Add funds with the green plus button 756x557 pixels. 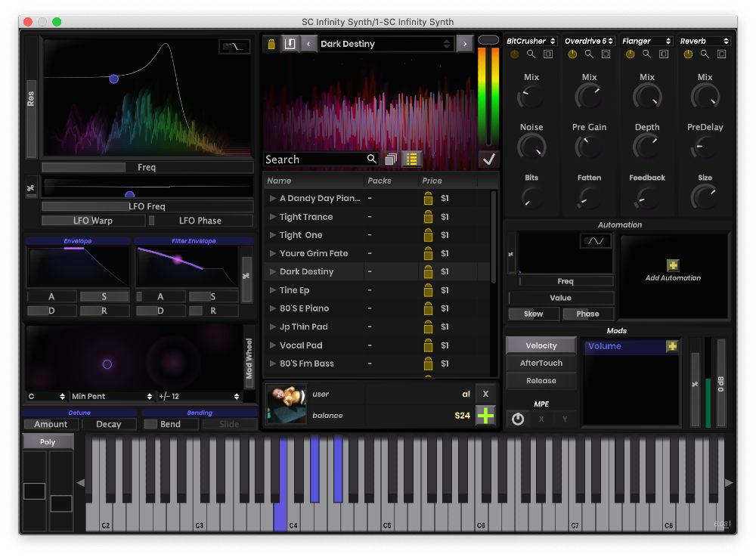485,415
